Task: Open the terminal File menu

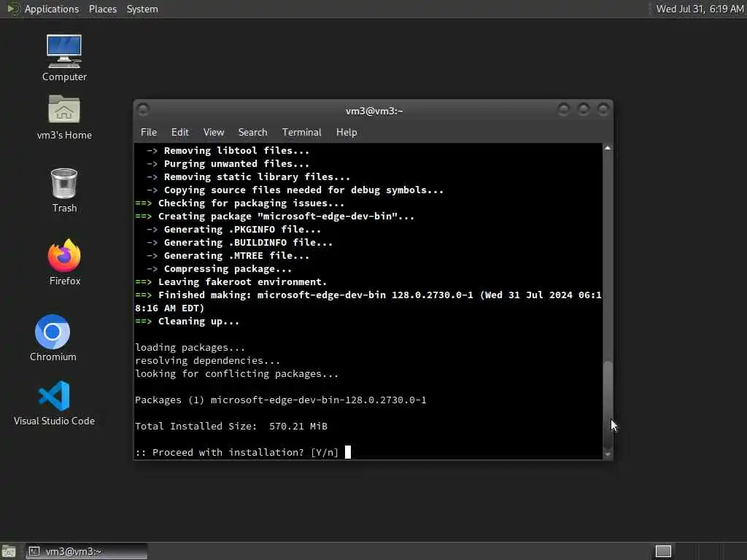Action: click(149, 133)
